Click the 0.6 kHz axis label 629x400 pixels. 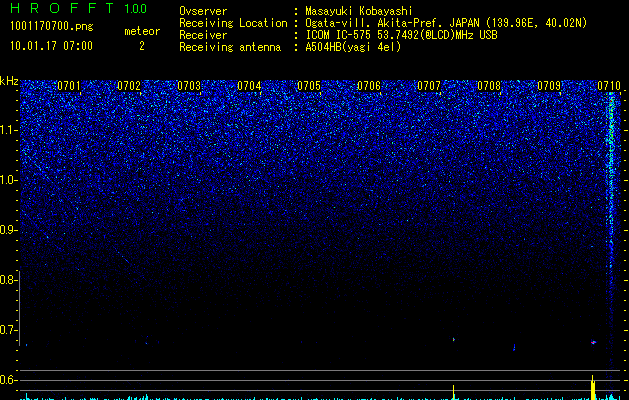8,380
